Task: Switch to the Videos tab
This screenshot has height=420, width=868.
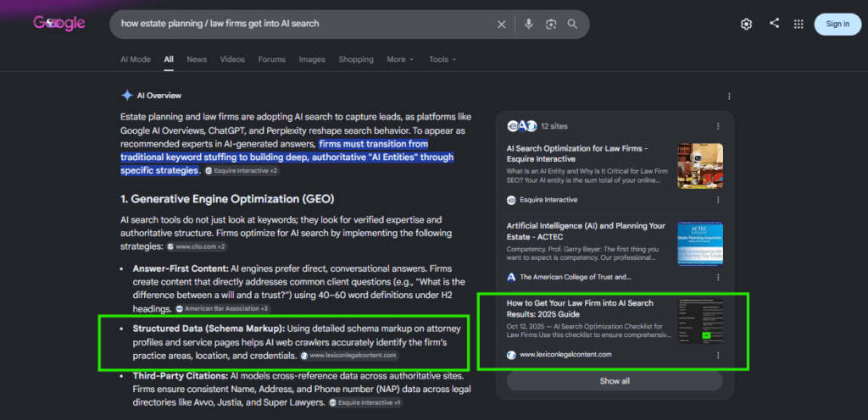Action: point(232,59)
